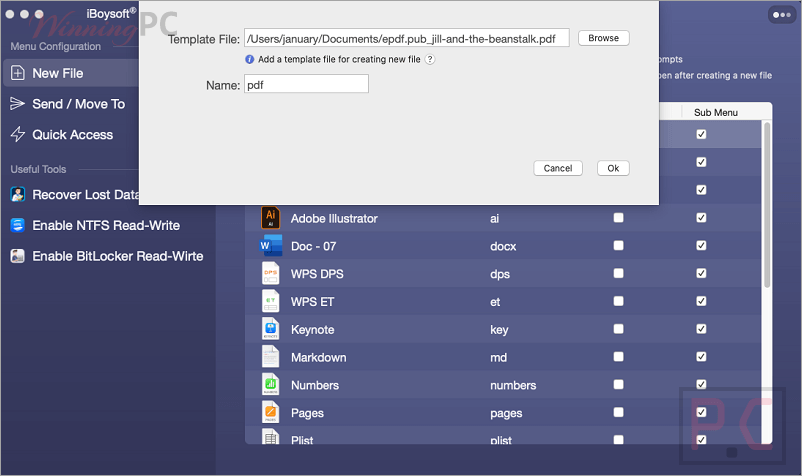The width and height of the screenshot is (802, 476).
Task: Select the WPS ET row name
Action: (313, 302)
